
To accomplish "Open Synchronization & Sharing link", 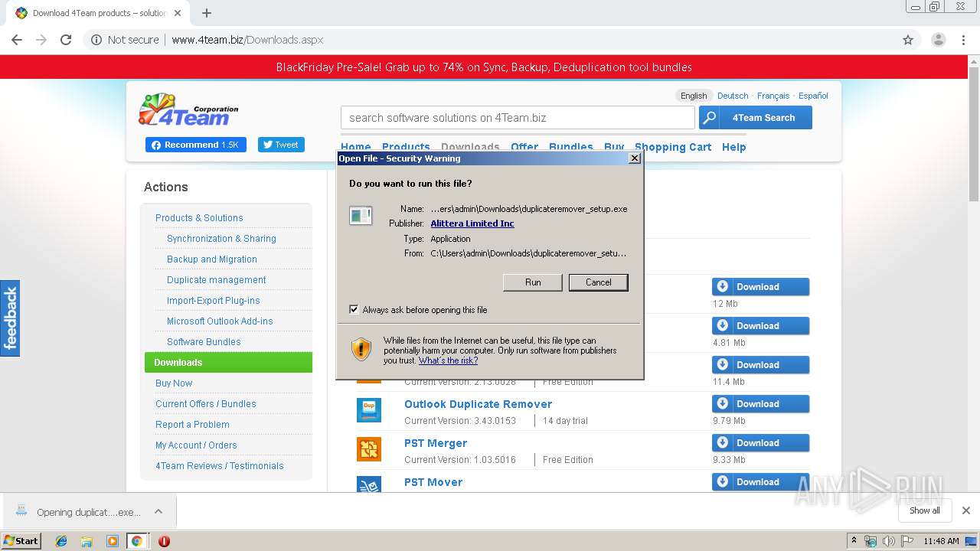I will [x=221, y=239].
